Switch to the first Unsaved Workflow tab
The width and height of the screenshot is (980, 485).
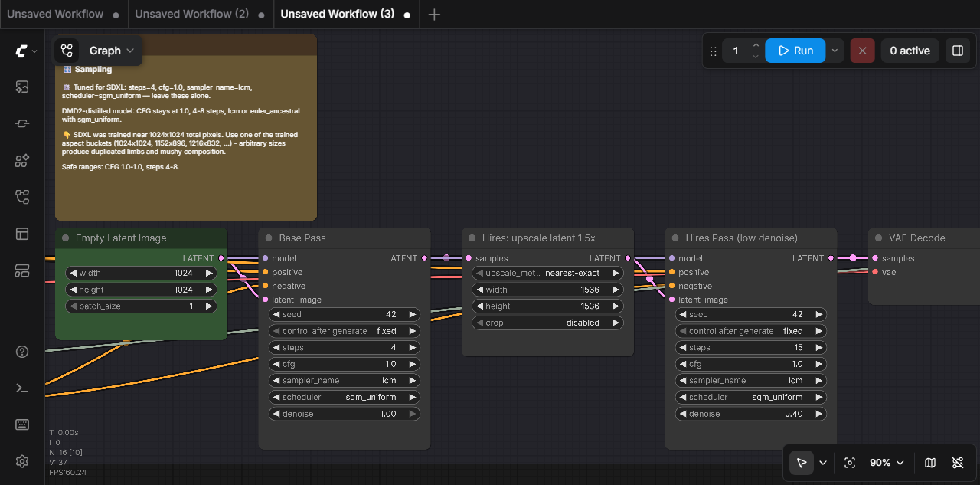click(x=55, y=14)
